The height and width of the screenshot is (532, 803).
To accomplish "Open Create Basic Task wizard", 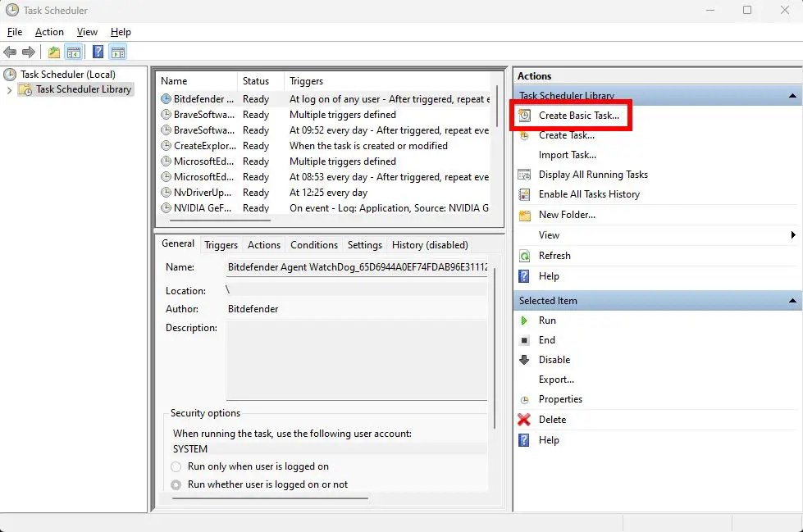I will point(571,115).
